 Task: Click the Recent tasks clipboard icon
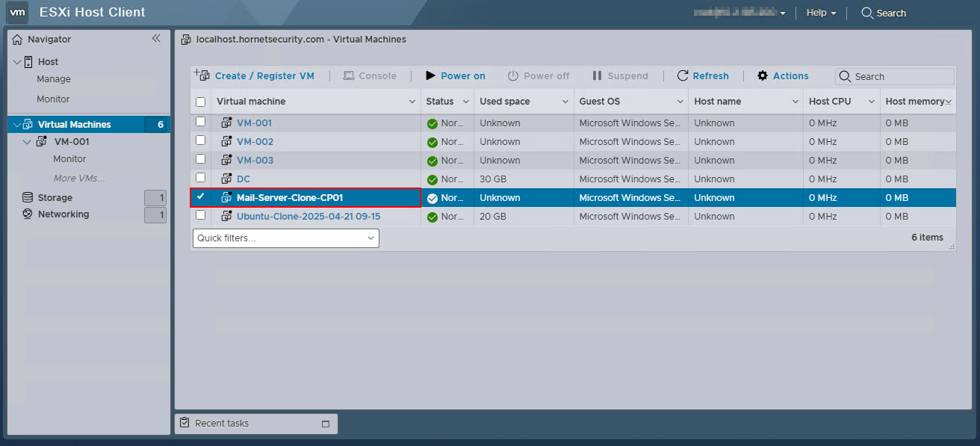(x=185, y=424)
